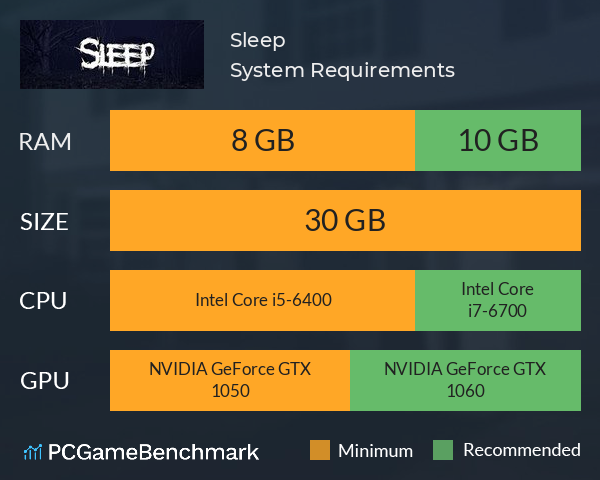Click the 8 GB minimum RAM bar
The width and height of the screenshot is (600, 480).
pyautogui.click(x=262, y=140)
